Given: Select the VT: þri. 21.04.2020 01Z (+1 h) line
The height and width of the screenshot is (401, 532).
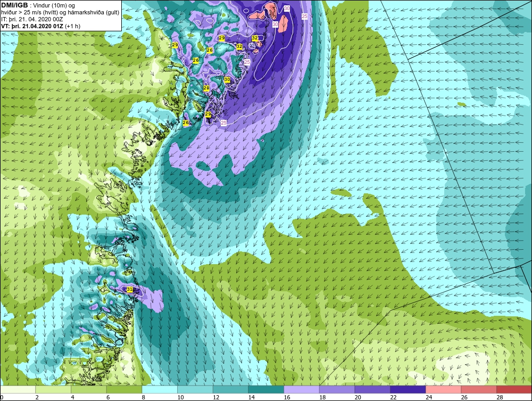Looking at the screenshot, I should tap(41, 26).
